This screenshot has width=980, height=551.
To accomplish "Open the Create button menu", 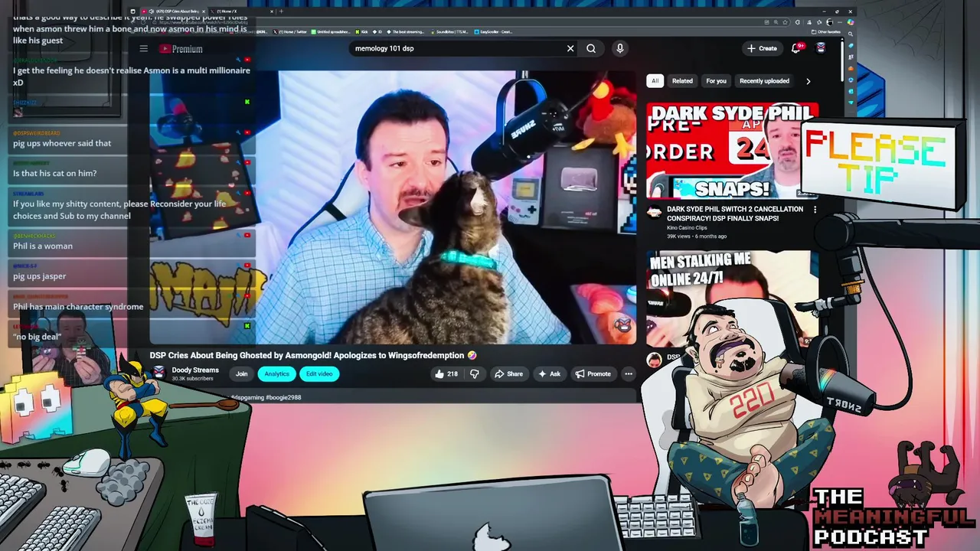I will click(762, 48).
